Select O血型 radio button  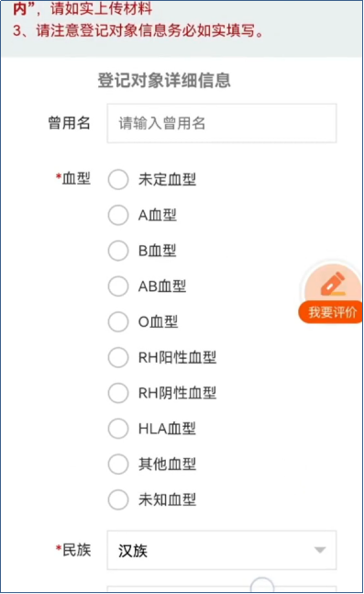(118, 322)
